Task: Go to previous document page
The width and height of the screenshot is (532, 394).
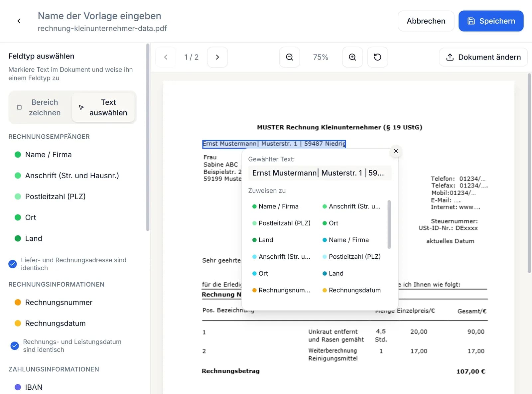Action: (x=166, y=57)
